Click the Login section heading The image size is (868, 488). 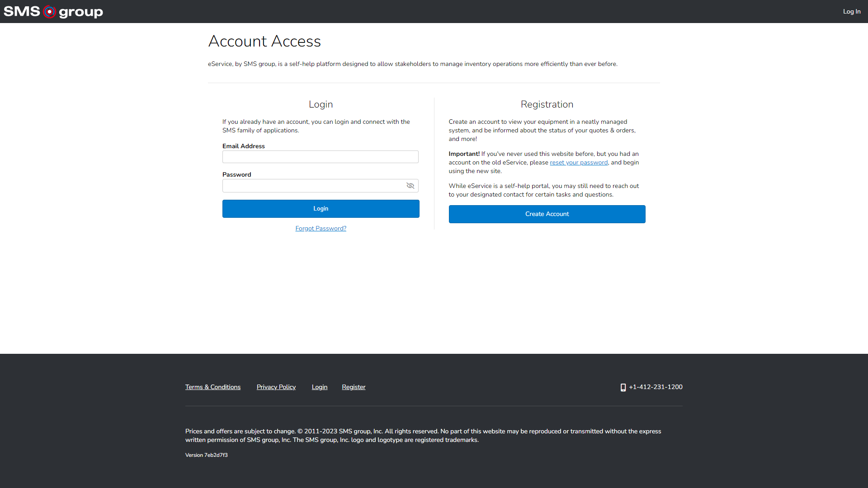(x=321, y=104)
